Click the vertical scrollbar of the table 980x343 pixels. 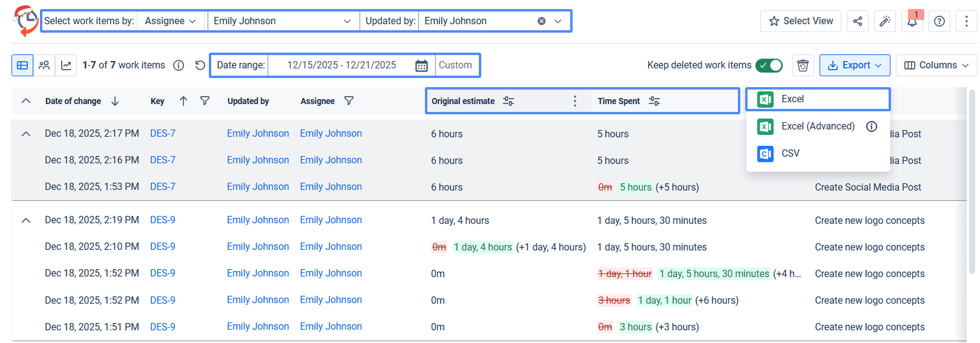(972, 181)
